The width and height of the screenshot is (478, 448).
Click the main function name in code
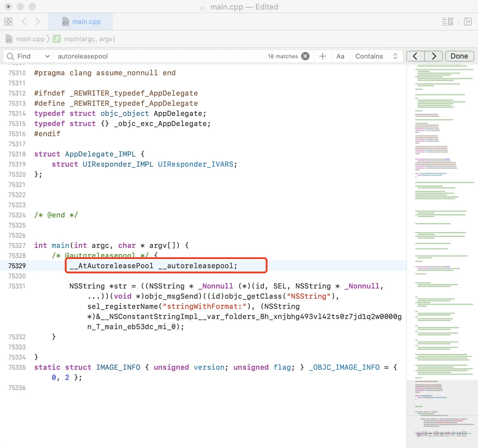(x=60, y=245)
